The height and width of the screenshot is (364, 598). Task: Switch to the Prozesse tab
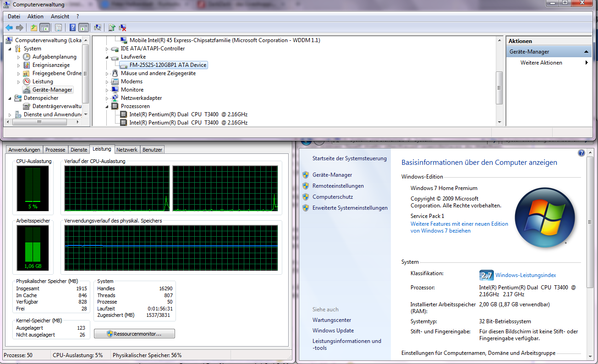[55, 150]
